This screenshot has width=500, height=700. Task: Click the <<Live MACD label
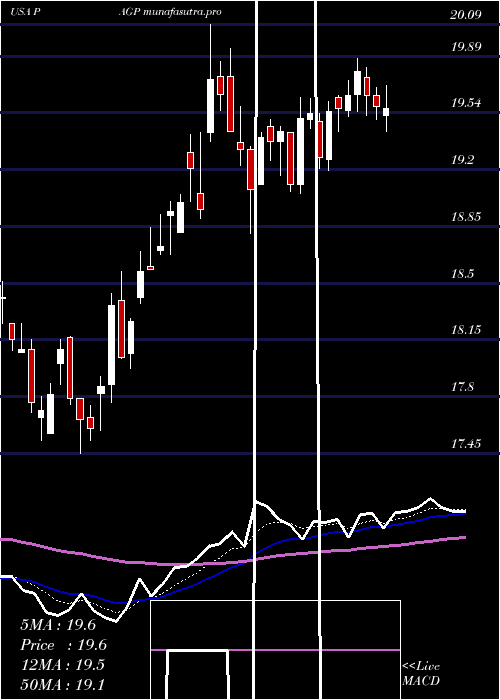421,674
